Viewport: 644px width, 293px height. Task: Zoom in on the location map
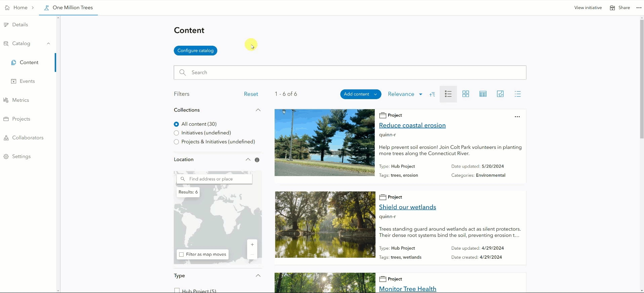tap(252, 245)
